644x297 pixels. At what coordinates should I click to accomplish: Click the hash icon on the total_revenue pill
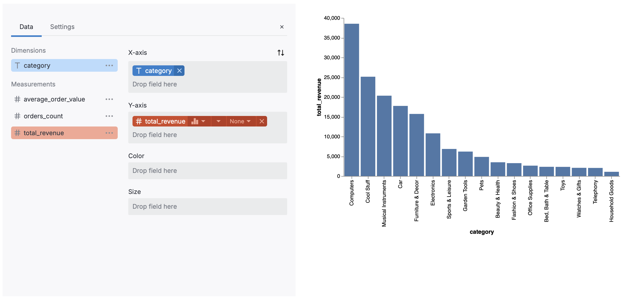[x=139, y=121]
